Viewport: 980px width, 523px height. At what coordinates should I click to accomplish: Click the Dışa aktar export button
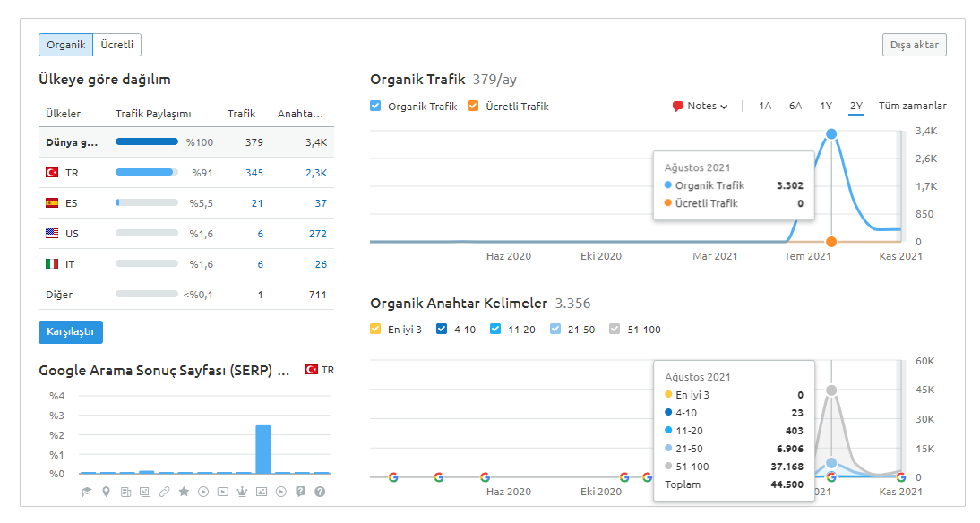tap(915, 45)
